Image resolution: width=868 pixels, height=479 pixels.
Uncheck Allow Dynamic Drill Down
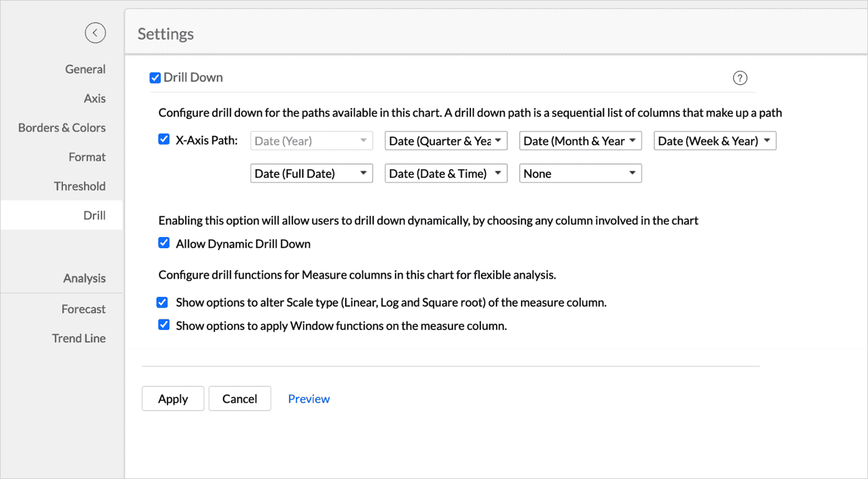pos(164,243)
